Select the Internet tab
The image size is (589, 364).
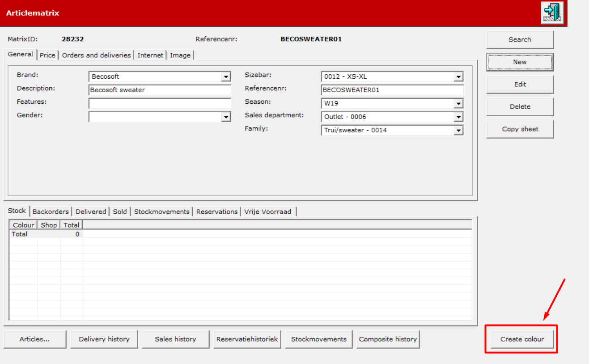pyautogui.click(x=150, y=55)
